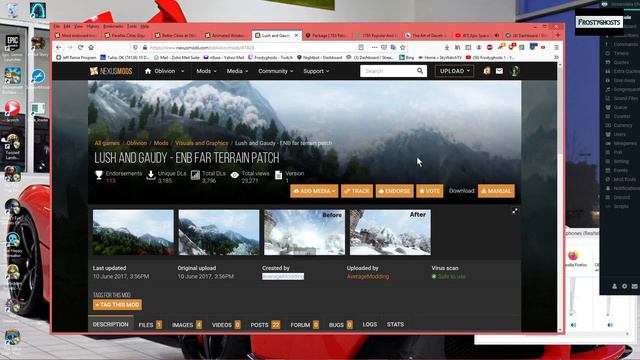Open the red play-button desktop icon
Viewport: 640px width, 360px height.
click(x=12, y=111)
